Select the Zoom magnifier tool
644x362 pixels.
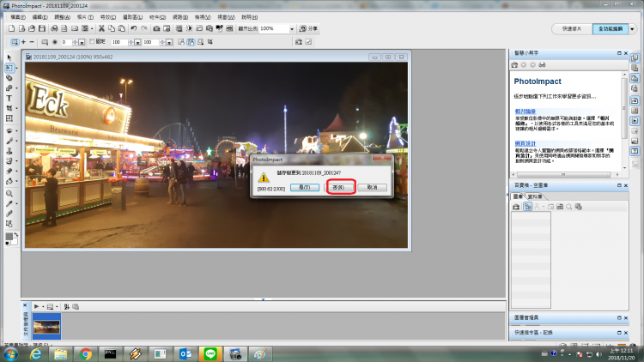pyautogui.click(x=9, y=193)
